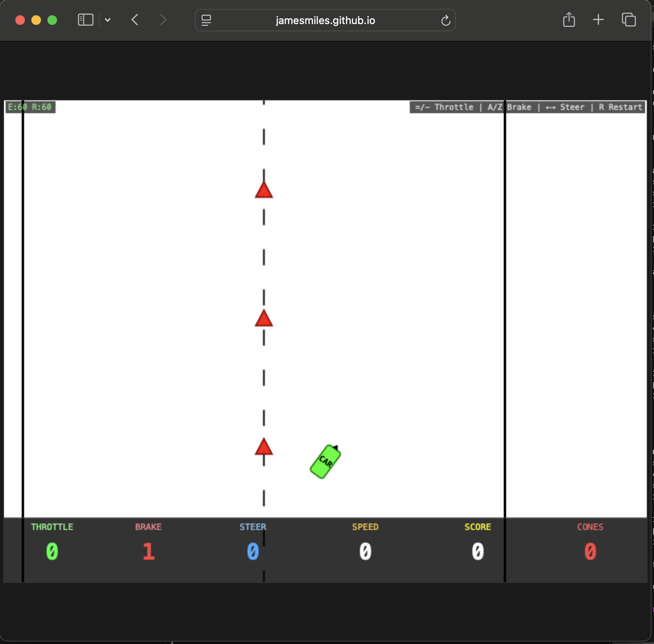Reload the page with the refresh icon
Screen dimensions: 654x644
click(x=446, y=20)
